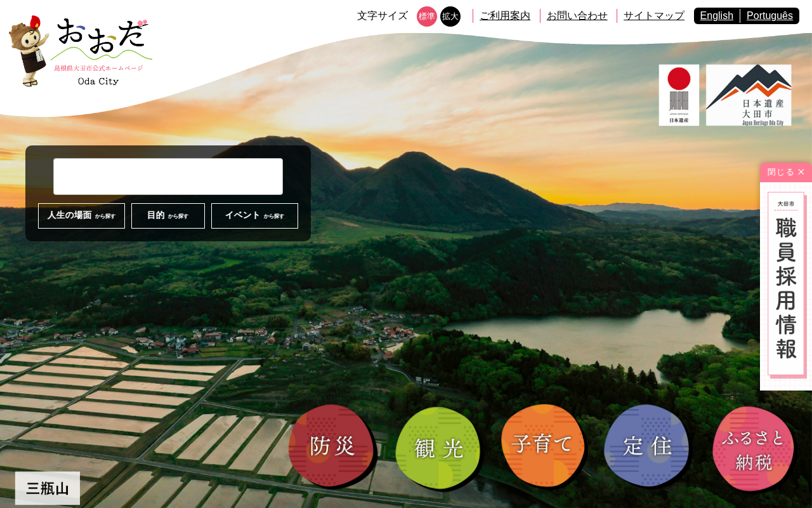This screenshot has width=812, height=508.
Task: Browse by 人生の場面 から探す
Action: click(x=81, y=216)
